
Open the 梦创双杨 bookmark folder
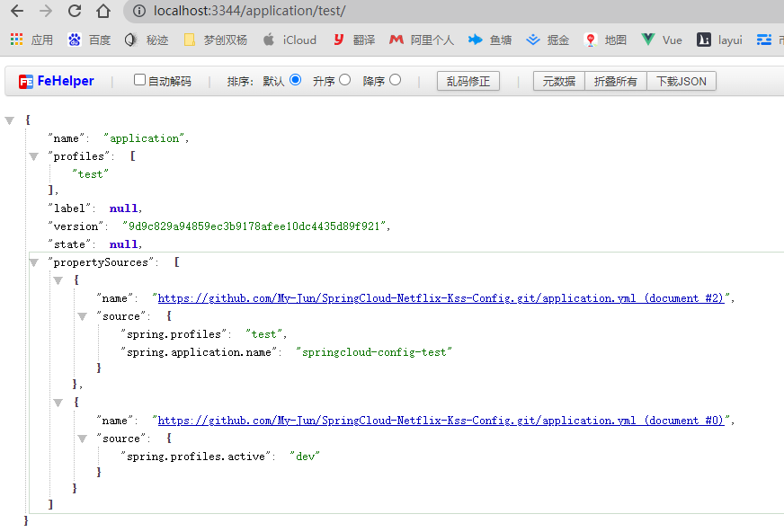point(190,40)
